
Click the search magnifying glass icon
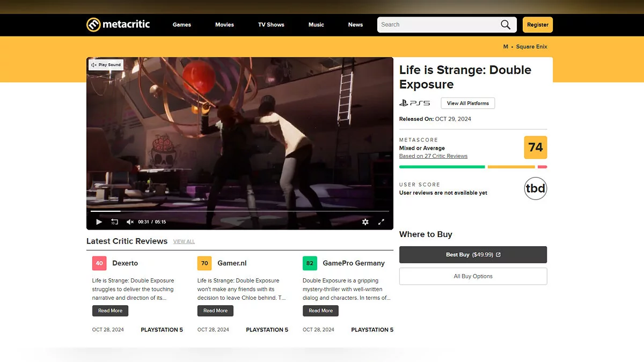point(506,25)
